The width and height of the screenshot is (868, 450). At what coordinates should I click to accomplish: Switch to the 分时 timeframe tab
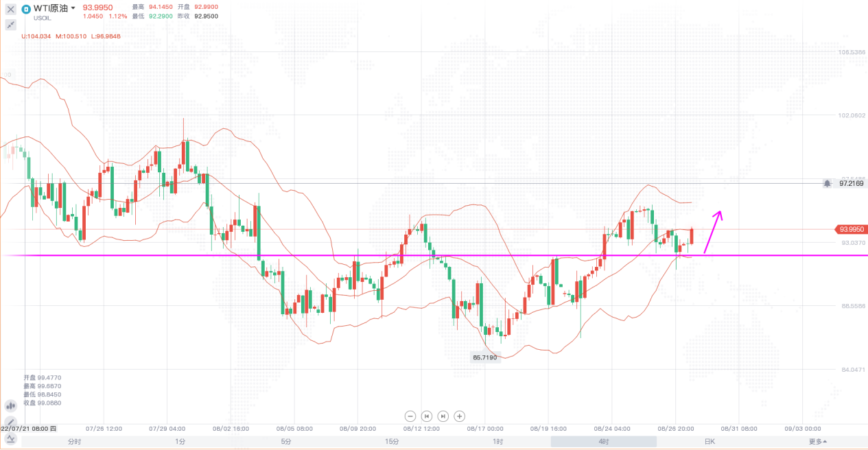(x=74, y=442)
